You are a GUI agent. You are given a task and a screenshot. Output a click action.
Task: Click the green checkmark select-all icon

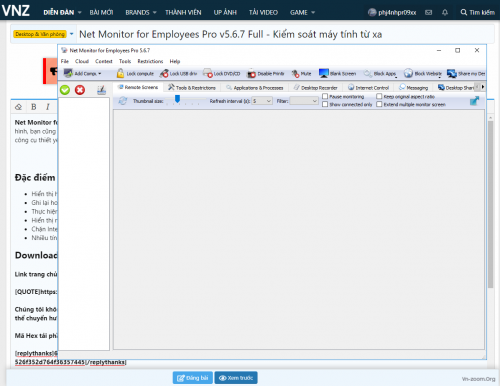(65, 90)
